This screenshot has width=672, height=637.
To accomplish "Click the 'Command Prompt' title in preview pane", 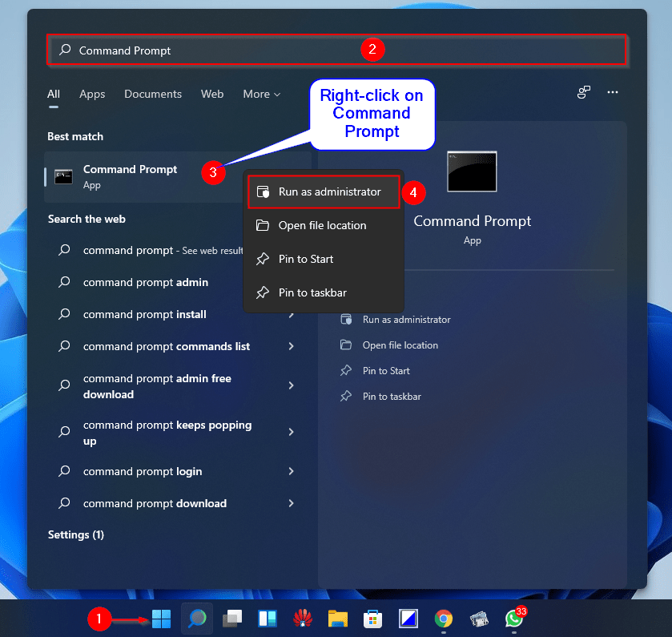I will point(472,221).
